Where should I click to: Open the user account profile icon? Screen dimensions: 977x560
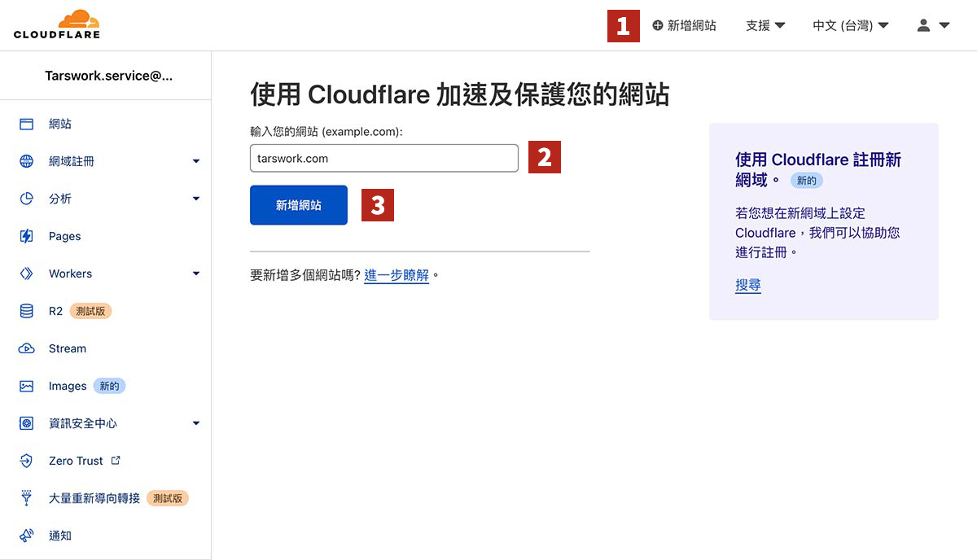pyautogui.click(x=923, y=25)
